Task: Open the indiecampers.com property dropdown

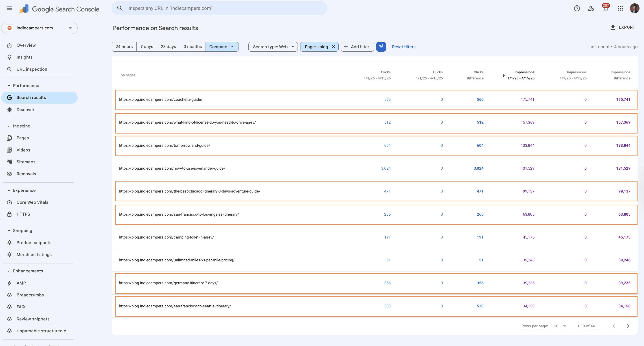Action: (x=39, y=28)
